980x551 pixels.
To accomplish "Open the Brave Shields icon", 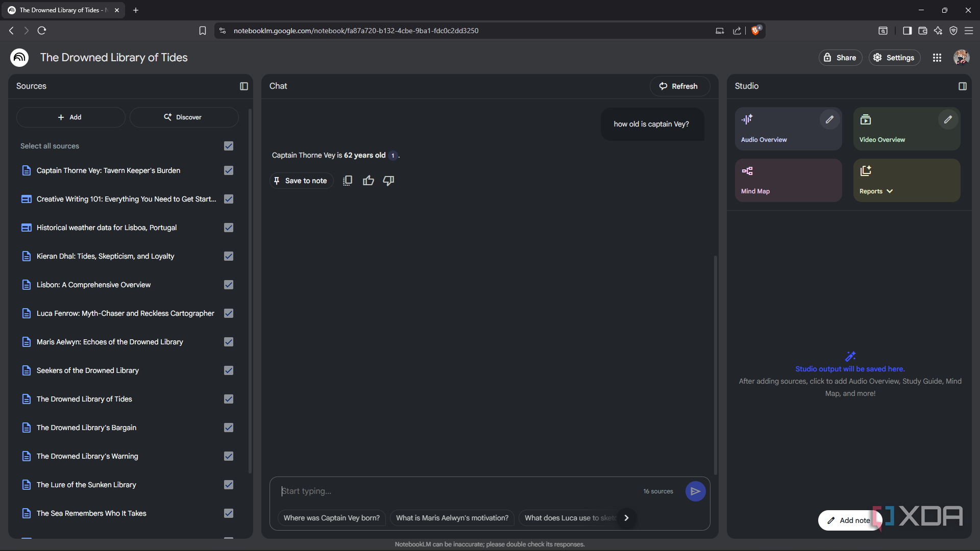I will tap(756, 30).
